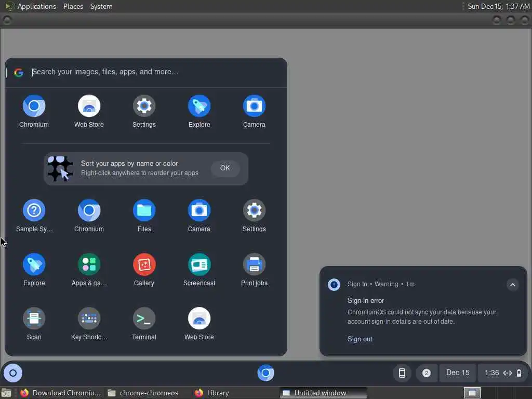Open Settings in the apps grid
532x399 pixels.
pyautogui.click(x=254, y=216)
